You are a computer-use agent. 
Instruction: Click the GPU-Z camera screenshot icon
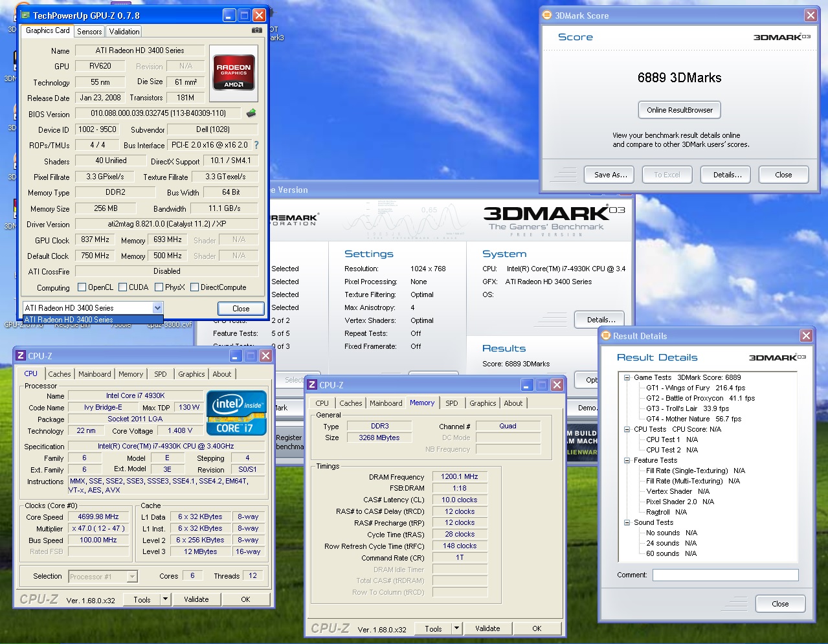coord(257,30)
